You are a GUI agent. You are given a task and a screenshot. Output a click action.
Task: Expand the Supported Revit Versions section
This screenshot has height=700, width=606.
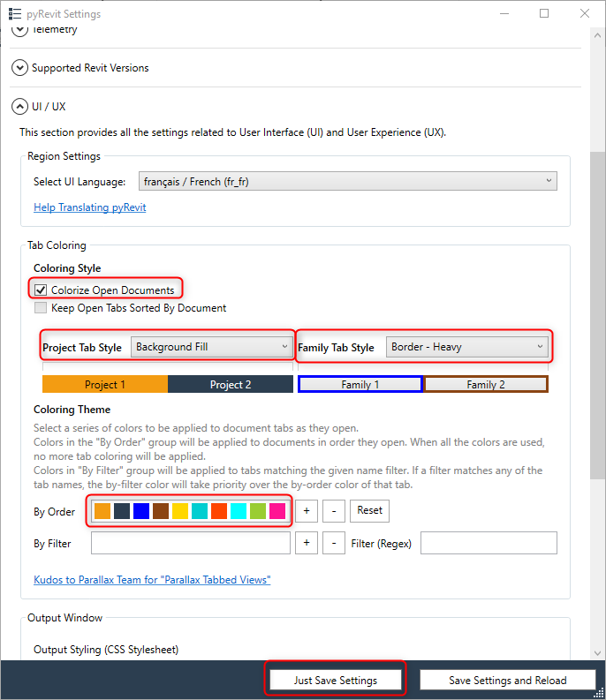click(x=19, y=68)
